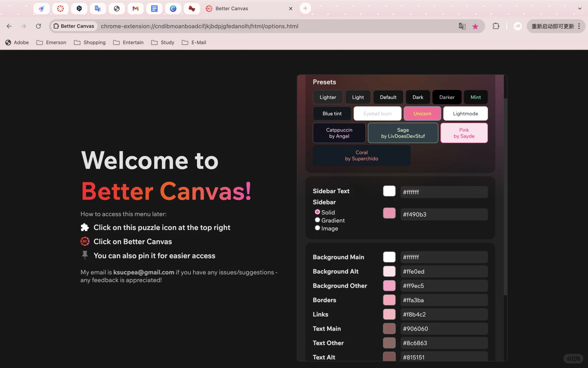The height and width of the screenshot is (368, 588).
Task: Open the Emerson bookmarks folder
Action: click(51, 43)
